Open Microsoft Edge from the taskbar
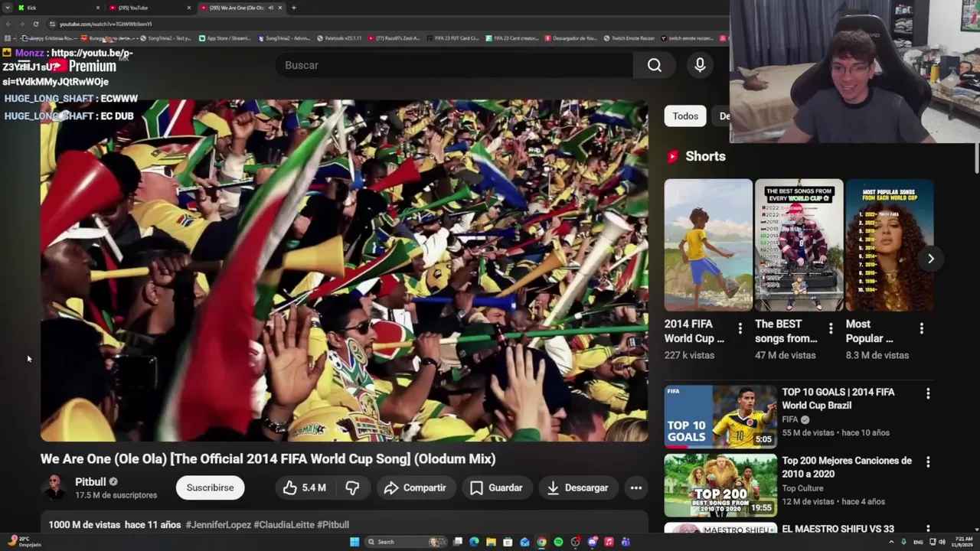980x551 pixels. pos(474,542)
